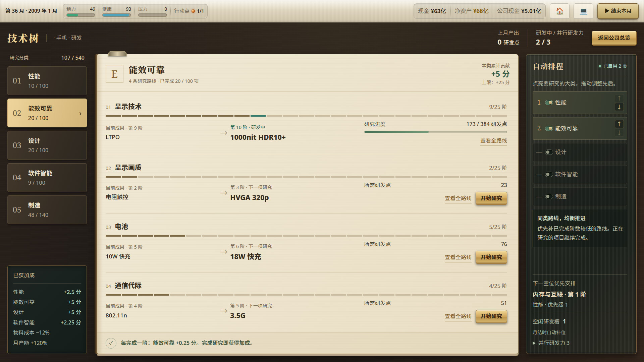Click arrow next to 3.5G research
Viewport: 644px width, 362px height.
point(224,311)
